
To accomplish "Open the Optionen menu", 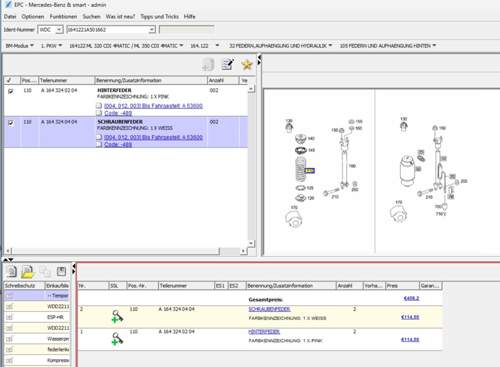I will pyautogui.click(x=33, y=16).
